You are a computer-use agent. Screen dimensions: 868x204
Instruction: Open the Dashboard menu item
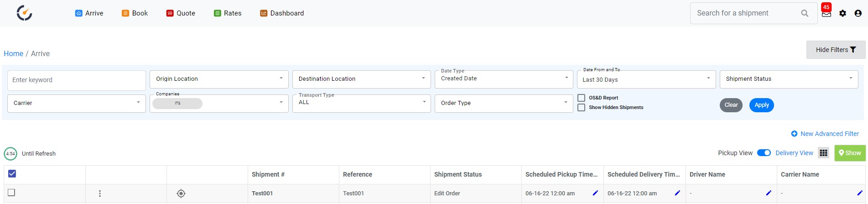[x=282, y=13]
